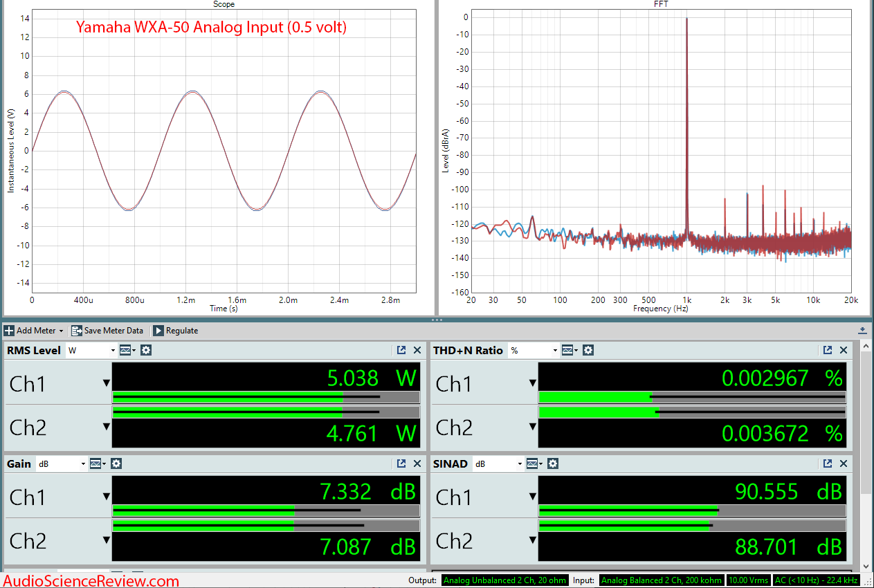
Task: Open settings gear for RMS Level meter
Action: pyautogui.click(x=146, y=350)
